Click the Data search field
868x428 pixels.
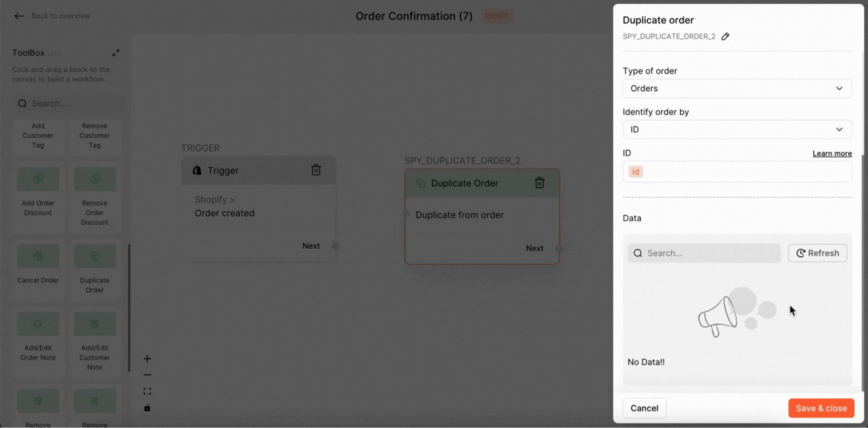point(704,253)
